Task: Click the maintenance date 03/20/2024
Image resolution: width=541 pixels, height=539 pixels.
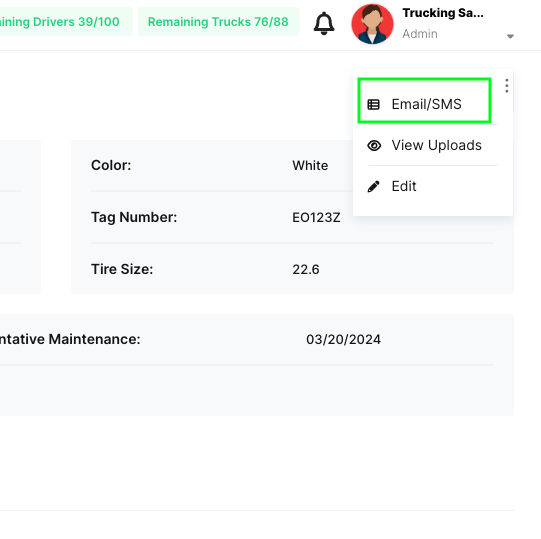Action: (343, 340)
